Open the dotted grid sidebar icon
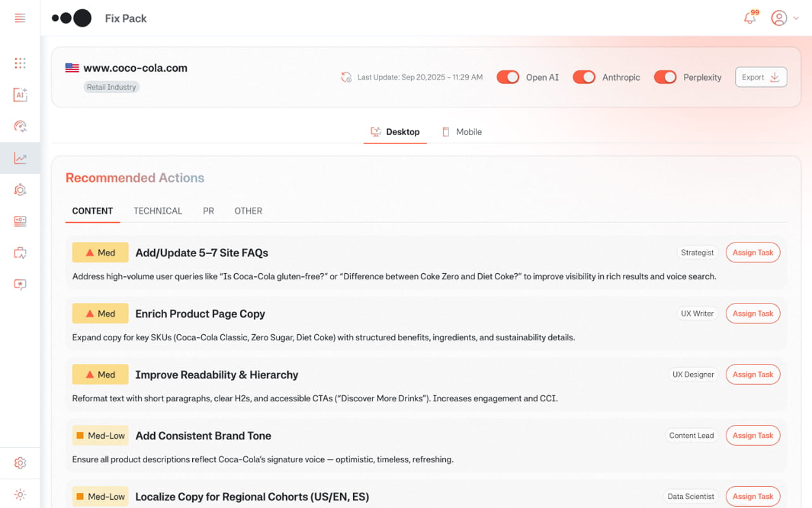 tap(20, 63)
